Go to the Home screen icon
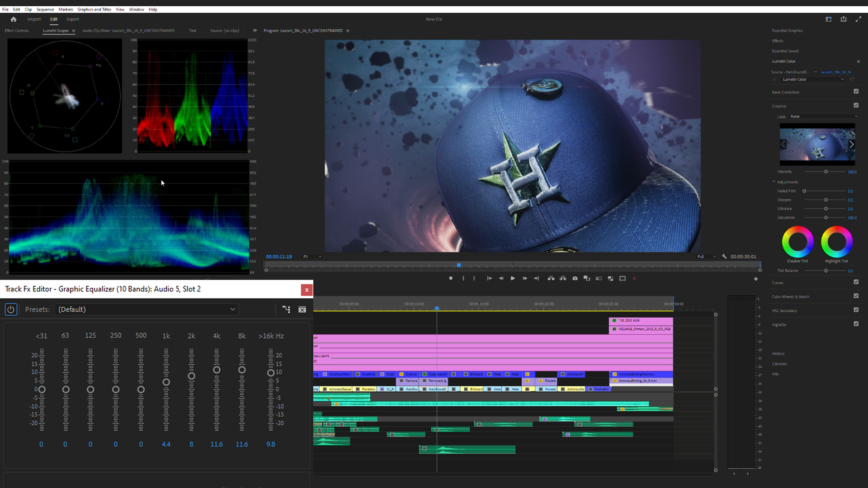The image size is (868, 488). pos(14,19)
